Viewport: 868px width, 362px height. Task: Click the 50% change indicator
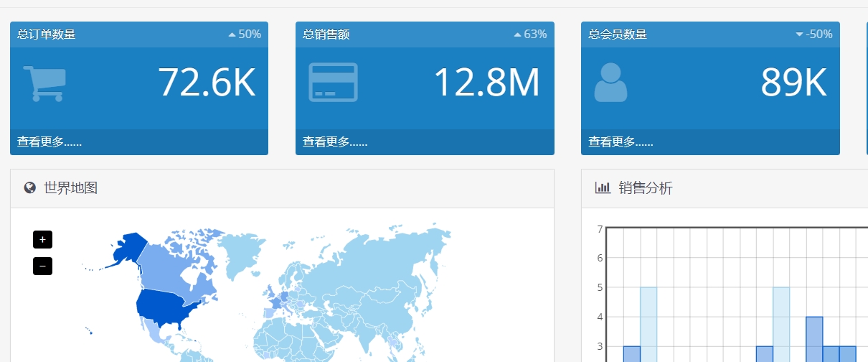(245, 34)
